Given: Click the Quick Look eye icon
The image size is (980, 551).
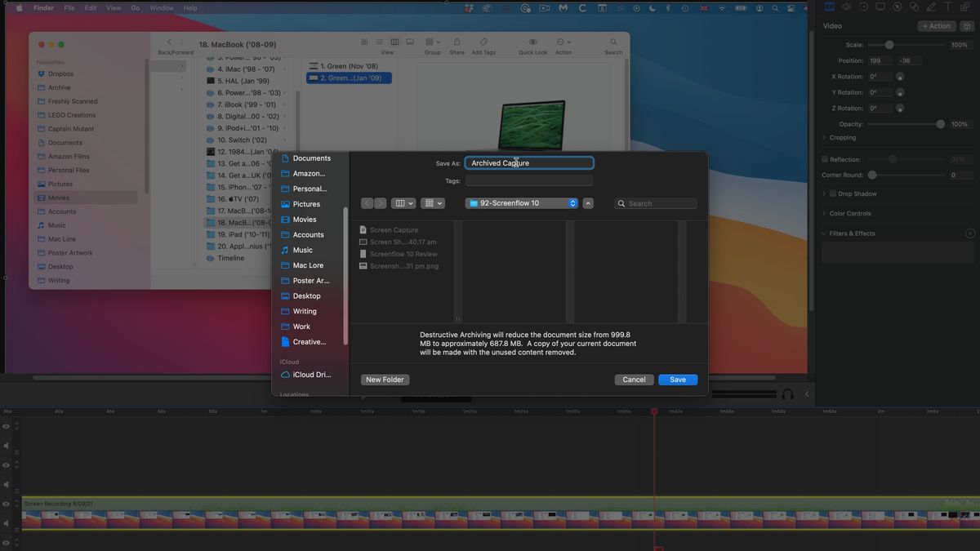Looking at the screenshot, I should tap(532, 42).
